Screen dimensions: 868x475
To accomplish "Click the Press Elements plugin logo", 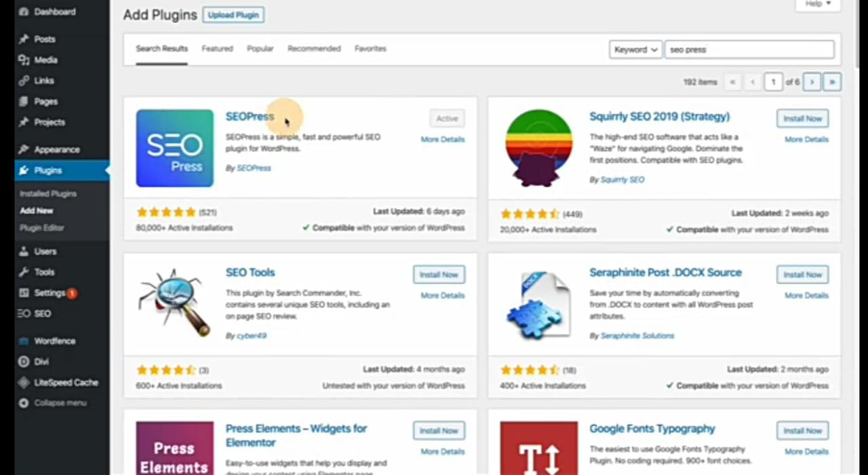I will click(x=174, y=448).
